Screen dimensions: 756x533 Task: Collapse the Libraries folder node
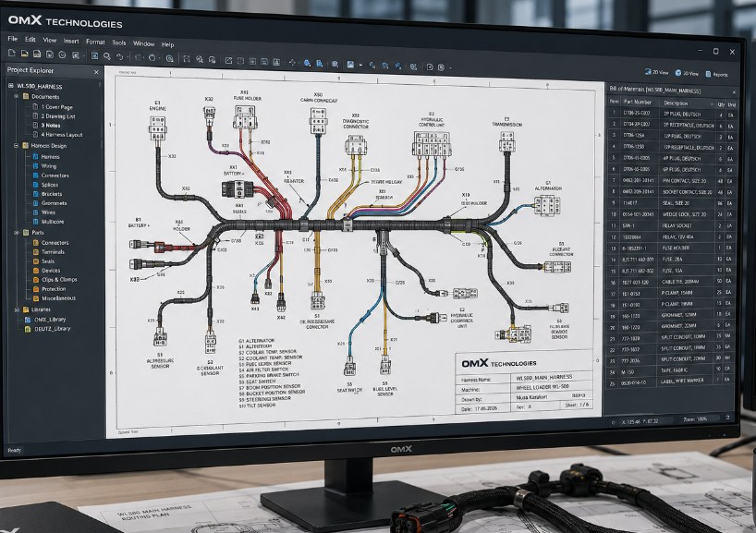(x=17, y=309)
